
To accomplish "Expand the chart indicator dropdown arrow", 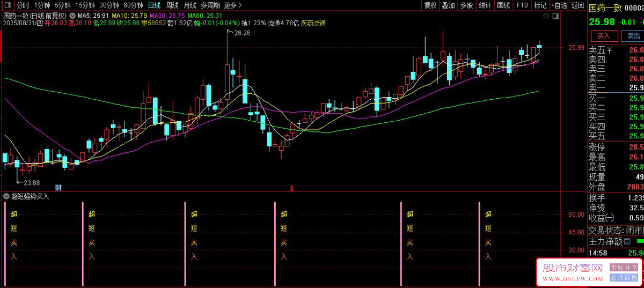I will click(72, 16).
